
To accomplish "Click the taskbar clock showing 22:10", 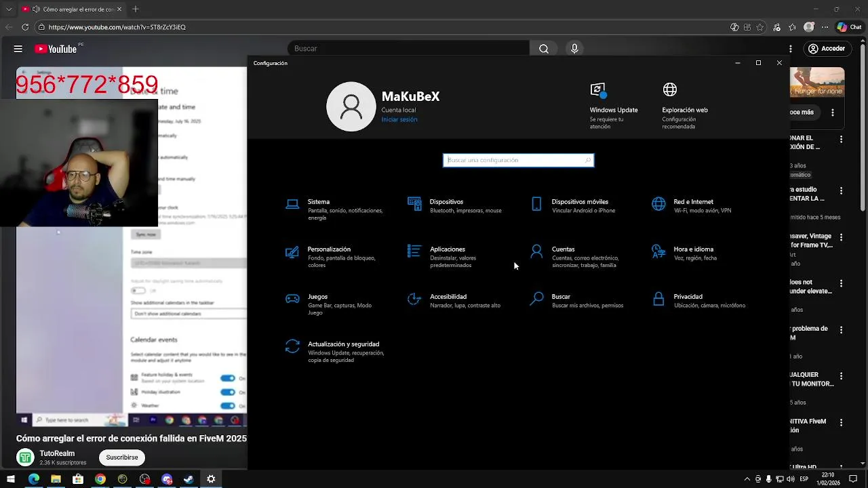I will coord(827,479).
